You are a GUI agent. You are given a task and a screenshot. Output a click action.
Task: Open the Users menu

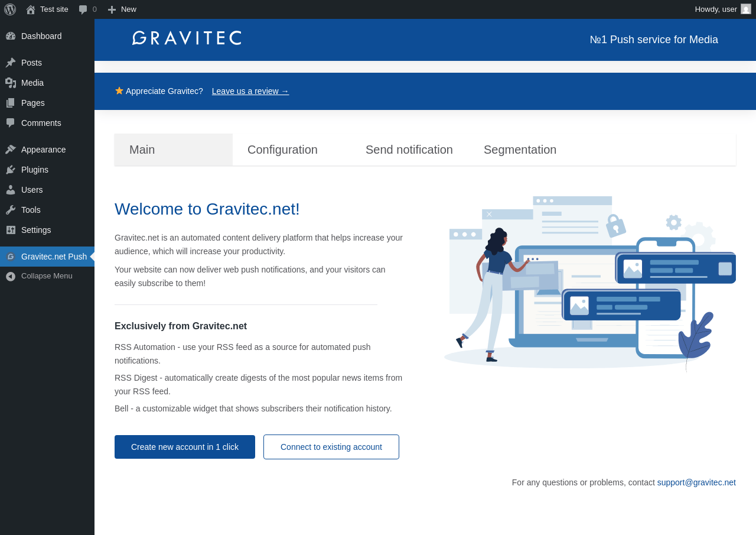pyautogui.click(x=47, y=190)
